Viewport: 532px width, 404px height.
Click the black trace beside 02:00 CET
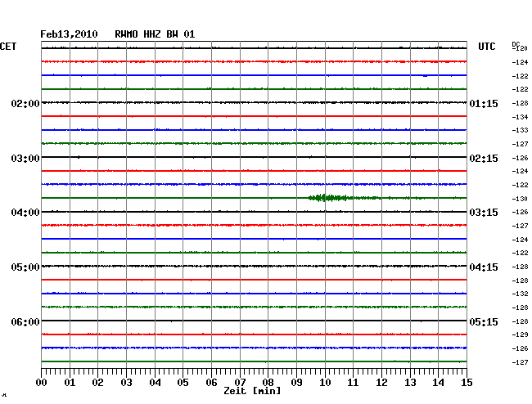254,102
